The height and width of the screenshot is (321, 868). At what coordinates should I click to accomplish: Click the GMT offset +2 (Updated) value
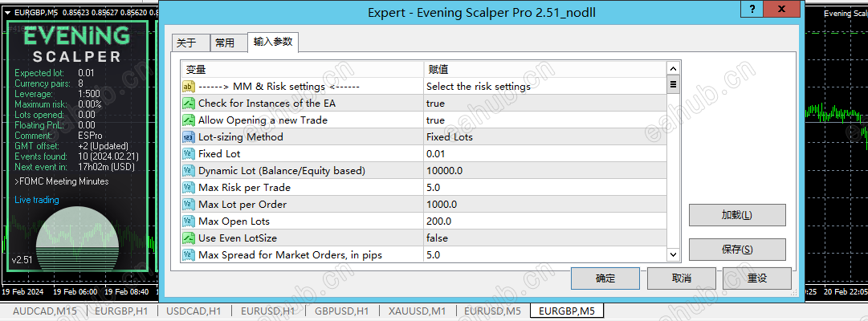point(103,146)
